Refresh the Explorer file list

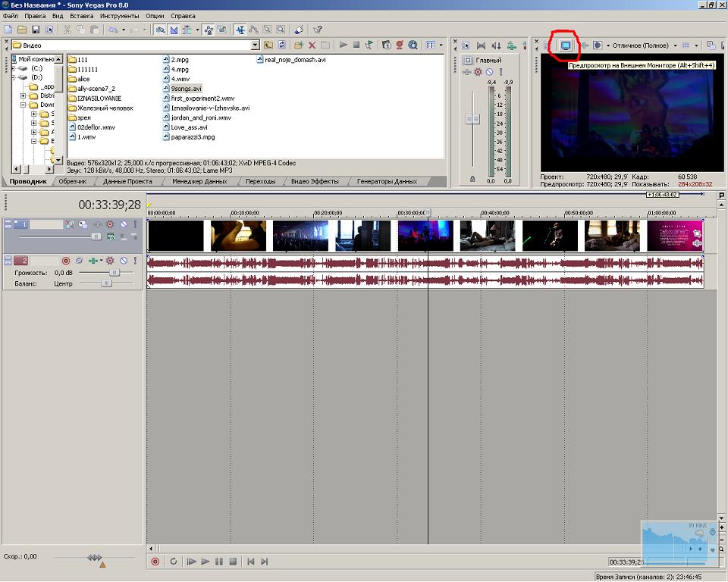click(281, 45)
